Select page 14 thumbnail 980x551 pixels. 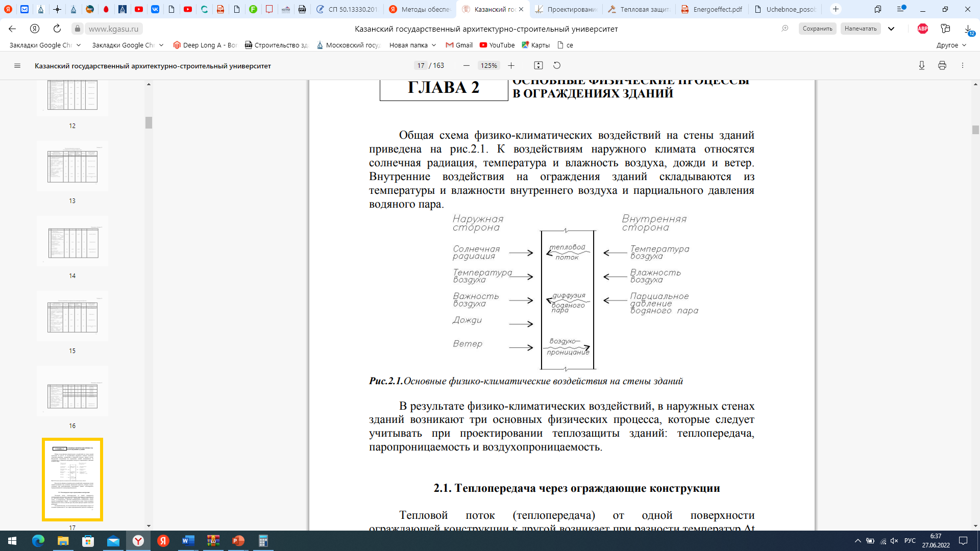(x=72, y=241)
